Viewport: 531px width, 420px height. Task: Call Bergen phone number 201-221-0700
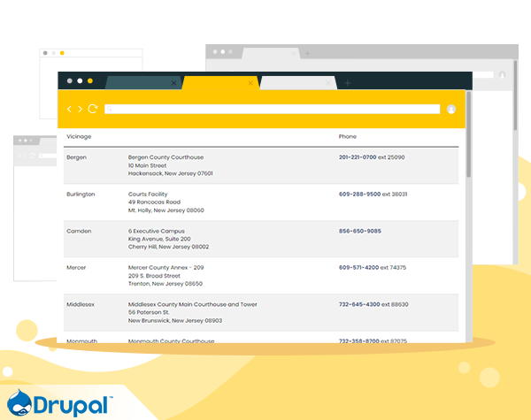tap(358, 157)
